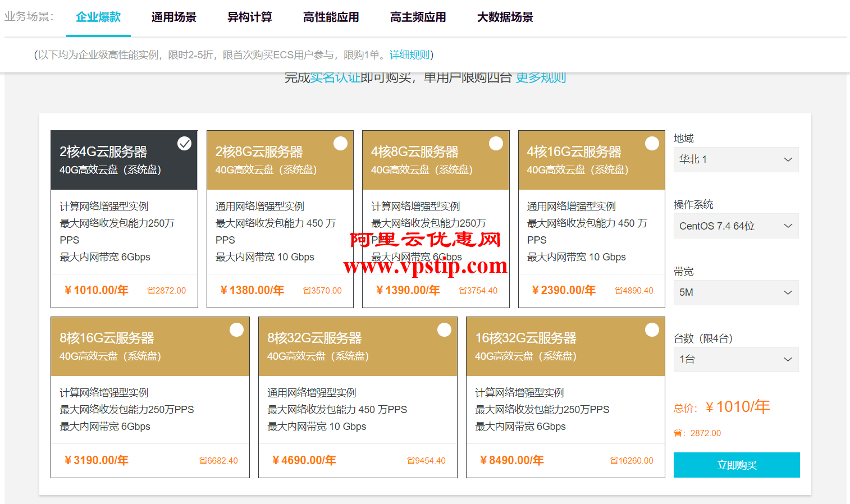Click the 省2872.00 savings label in first card
Viewport: 850px width, 504px height.
point(166,291)
